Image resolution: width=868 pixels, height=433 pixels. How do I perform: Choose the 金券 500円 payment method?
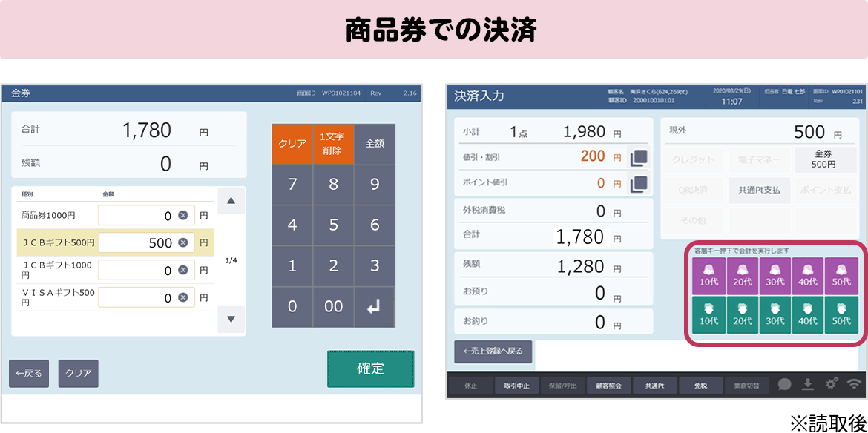(827, 160)
